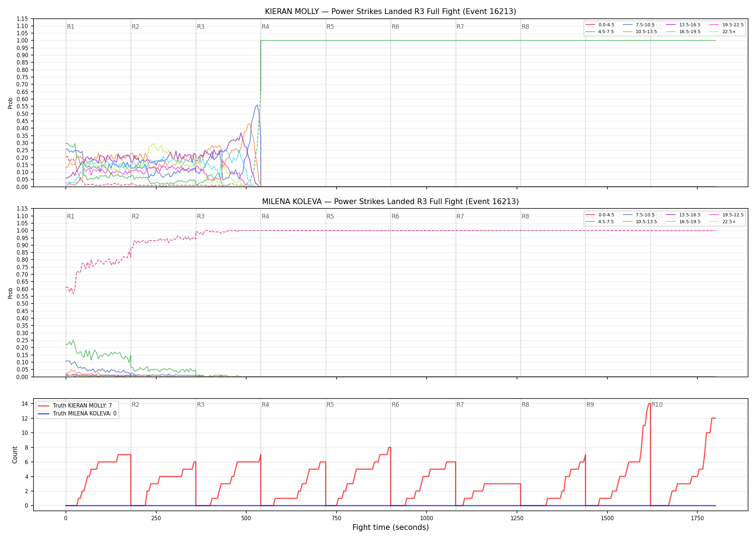Click the MILENA KOLEVA chart title

tap(390, 202)
